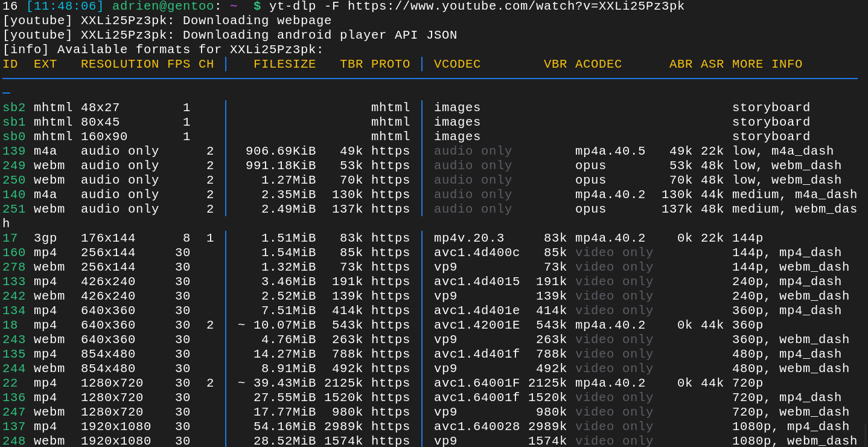Screen dimensions: 868x447
Task: Click the timestamp [11:48:06] in the prompt
Action: pyautogui.click(x=65, y=6)
